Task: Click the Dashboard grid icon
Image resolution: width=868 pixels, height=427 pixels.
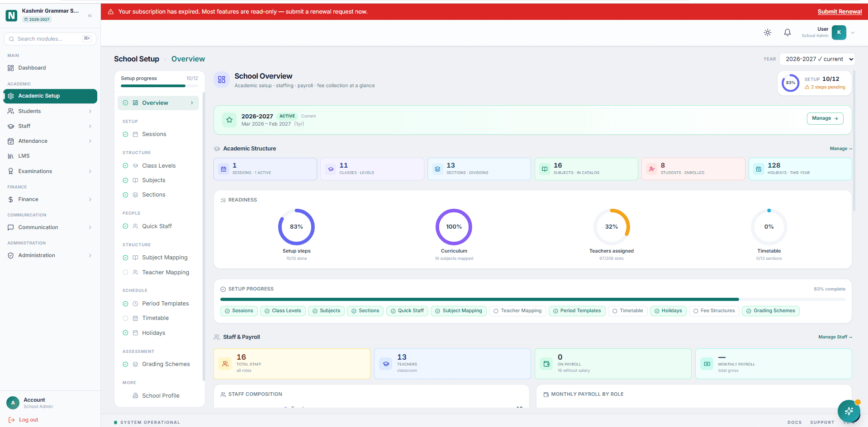Action: point(11,68)
